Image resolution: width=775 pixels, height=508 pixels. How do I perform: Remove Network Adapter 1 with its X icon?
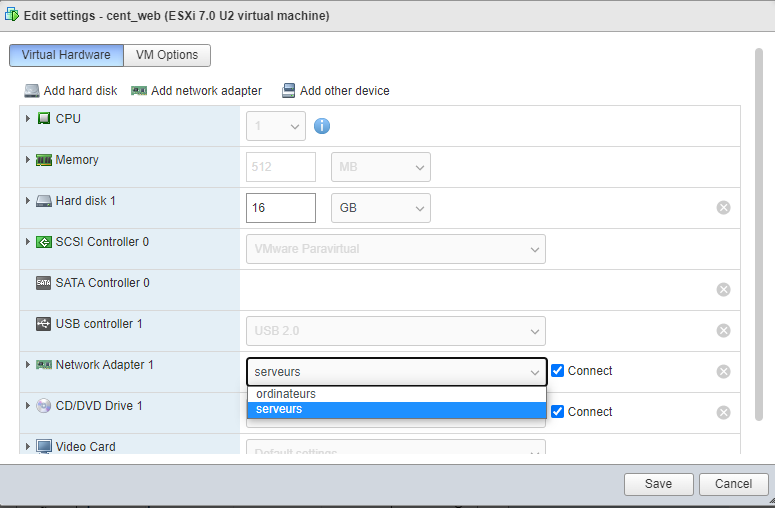(x=724, y=372)
